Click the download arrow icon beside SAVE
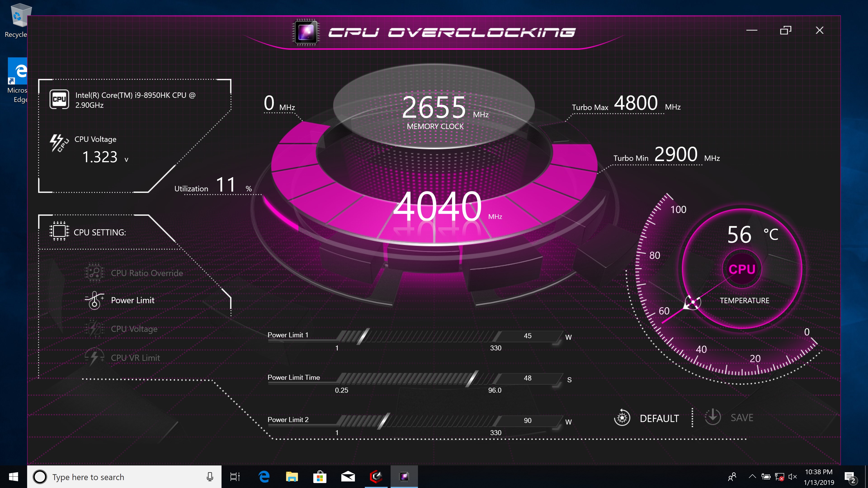868x488 pixels. (x=713, y=417)
